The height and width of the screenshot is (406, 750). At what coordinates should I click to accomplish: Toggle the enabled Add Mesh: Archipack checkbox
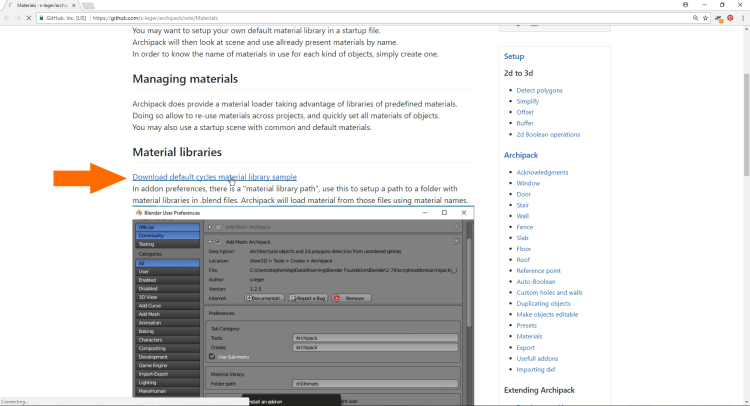[x=218, y=242]
